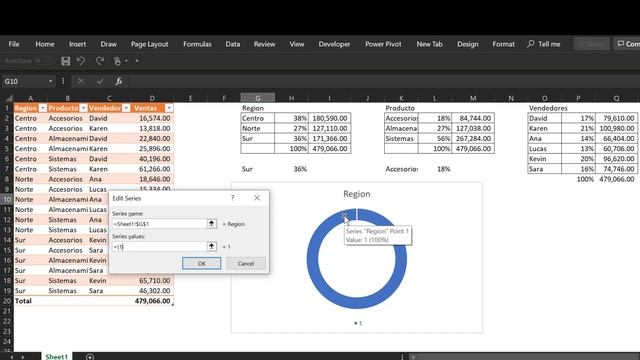The image size is (640, 360).
Task: Click the Karen cell in Vendedores table
Action: (x=544, y=129)
